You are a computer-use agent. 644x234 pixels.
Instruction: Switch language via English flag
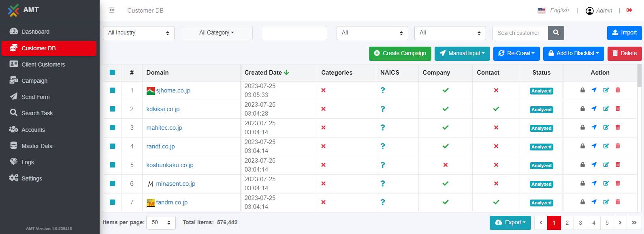coord(542,11)
